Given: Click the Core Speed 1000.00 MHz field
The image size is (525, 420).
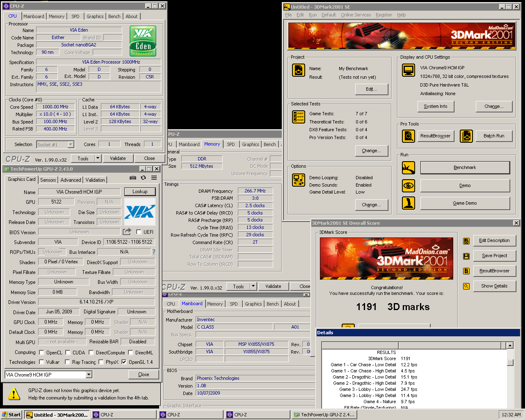Looking at the screenshot, I should [x=55, y=107].
